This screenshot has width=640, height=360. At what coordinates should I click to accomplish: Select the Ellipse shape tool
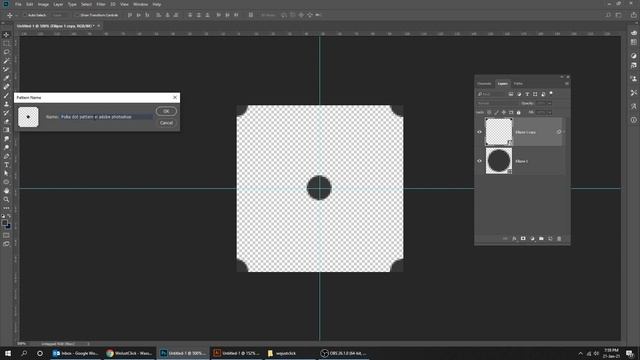pos(6,182)
